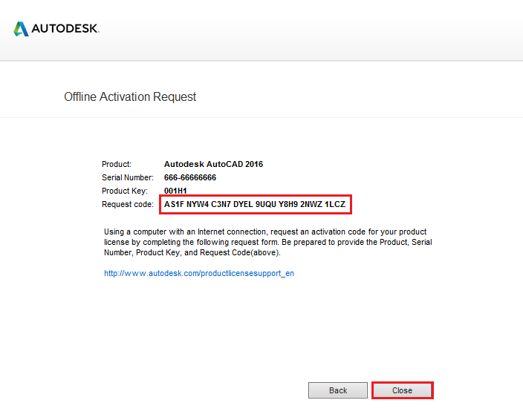
Task: Click the "Serial Number:" label
Action: (x=128, y=177)
